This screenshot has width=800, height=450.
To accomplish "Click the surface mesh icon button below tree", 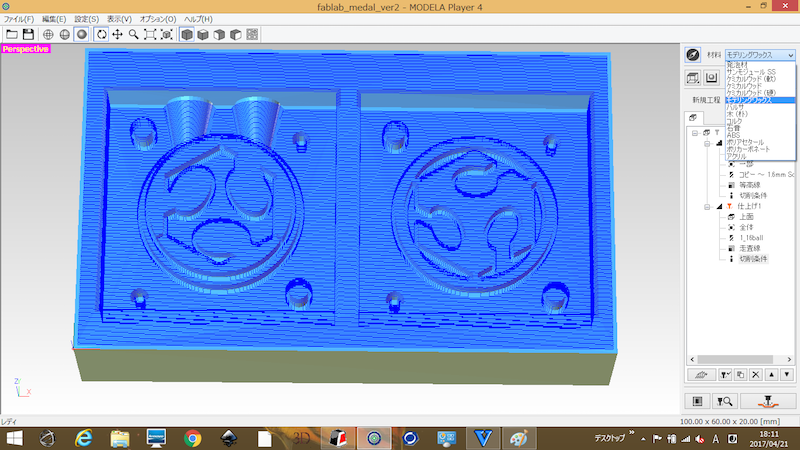I will [x=701, y=374].
